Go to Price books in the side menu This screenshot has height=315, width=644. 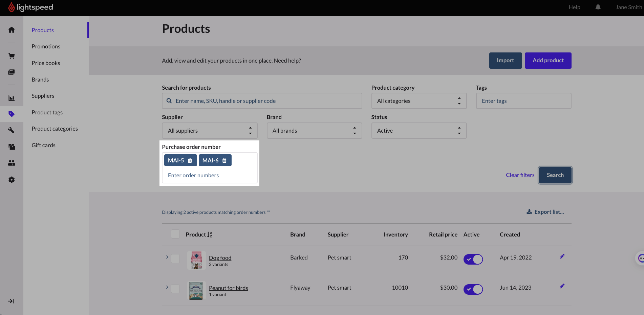pyautogui.click(x=46, y=63)
